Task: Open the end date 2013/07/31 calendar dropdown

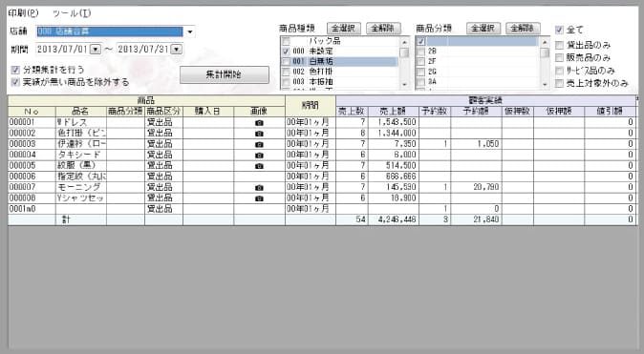Action: (176, 50)
